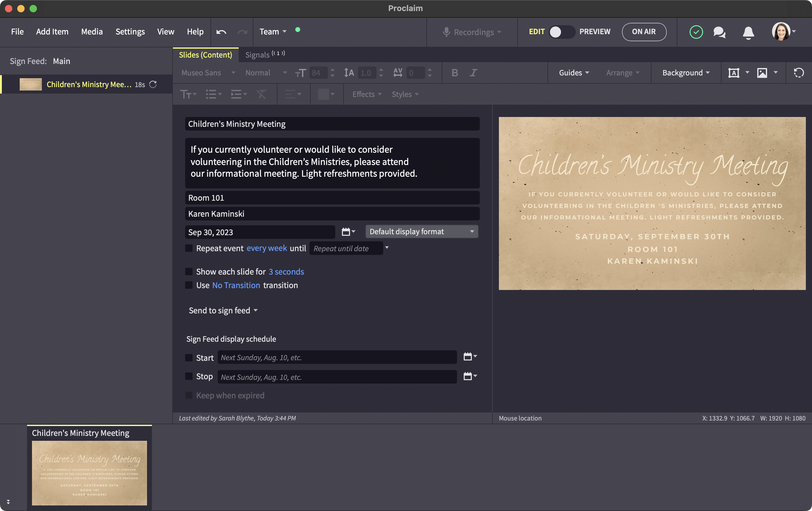Screen dimensions: 812x511
Task: Expand the Background dropdown
Action: point(686,73)
